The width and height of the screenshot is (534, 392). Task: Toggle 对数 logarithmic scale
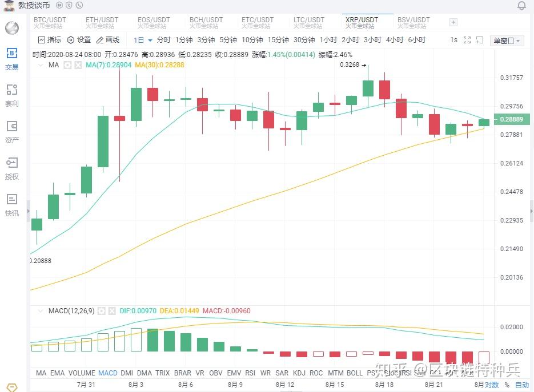pyautogui.click(x=492, y=385)
